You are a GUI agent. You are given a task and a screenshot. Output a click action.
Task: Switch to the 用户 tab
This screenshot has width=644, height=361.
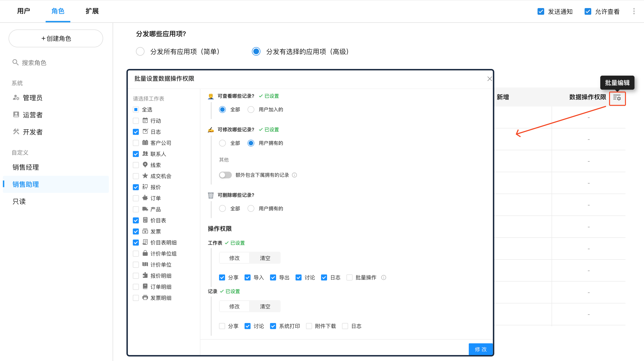click(24, 11)
